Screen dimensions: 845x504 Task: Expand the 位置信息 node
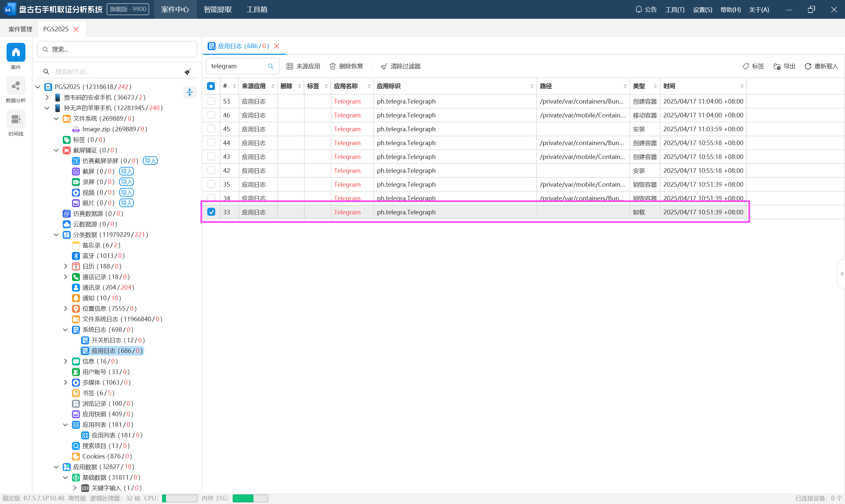pyautogui.click(x=66, y=308)
